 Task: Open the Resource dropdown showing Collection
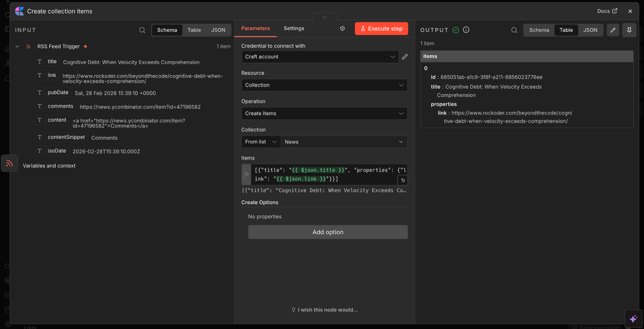tap(324, 85)
